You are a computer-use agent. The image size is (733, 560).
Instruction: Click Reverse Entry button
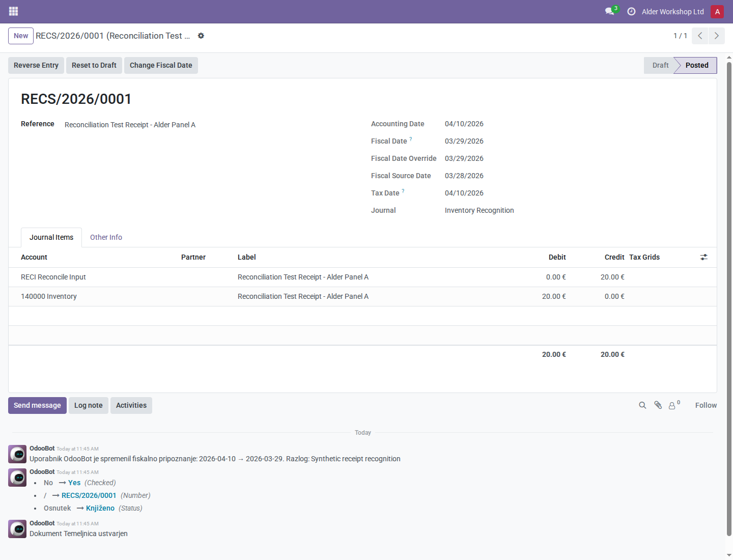36,65
